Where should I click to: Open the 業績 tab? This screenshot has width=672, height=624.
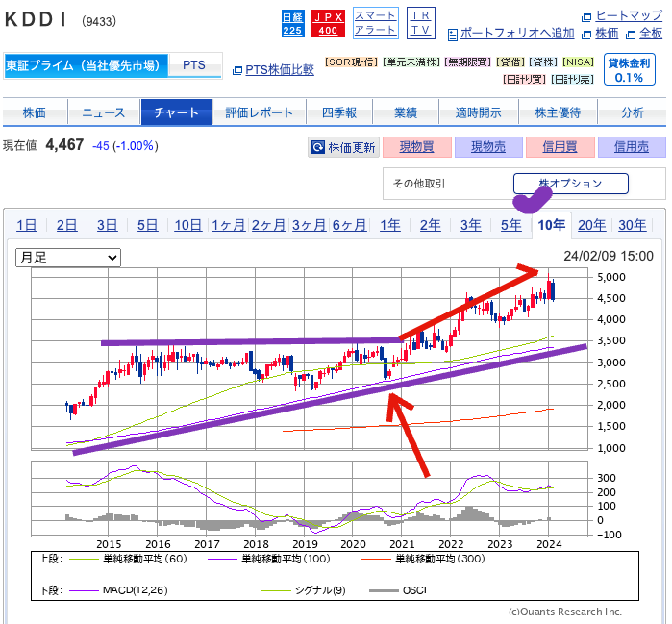[406, 112]
